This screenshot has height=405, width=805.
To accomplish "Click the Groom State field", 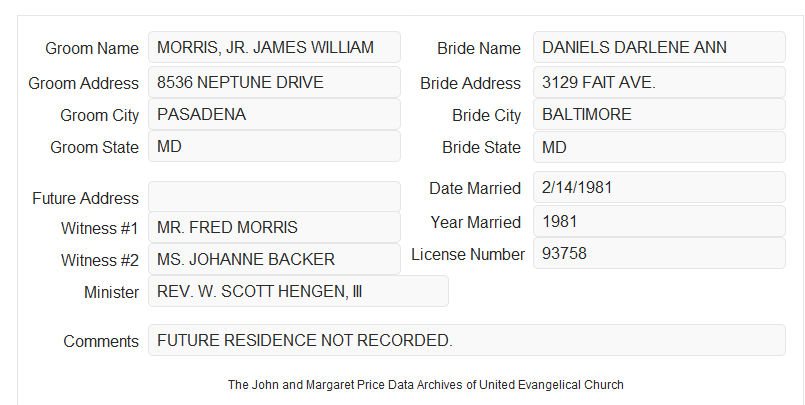I will (x=274, y=146).
